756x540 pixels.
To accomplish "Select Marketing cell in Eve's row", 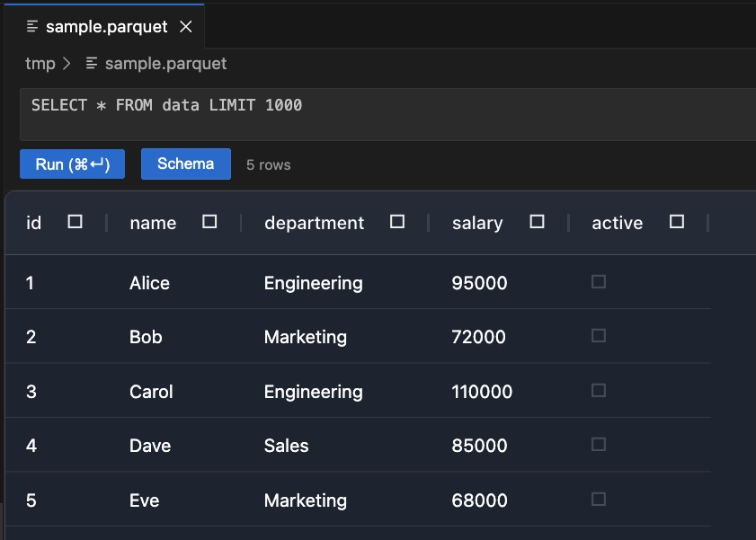I will 306,501.
